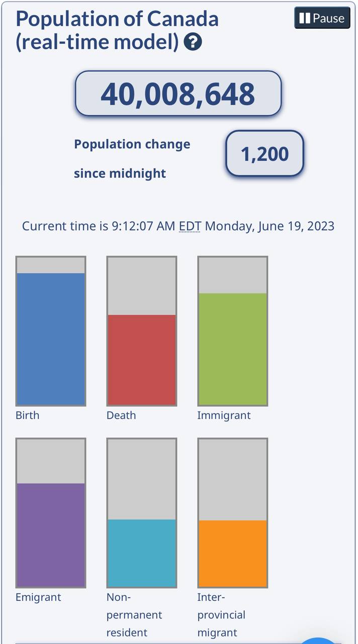
Task: Click the Death label
Action: (x=121, y=416)
